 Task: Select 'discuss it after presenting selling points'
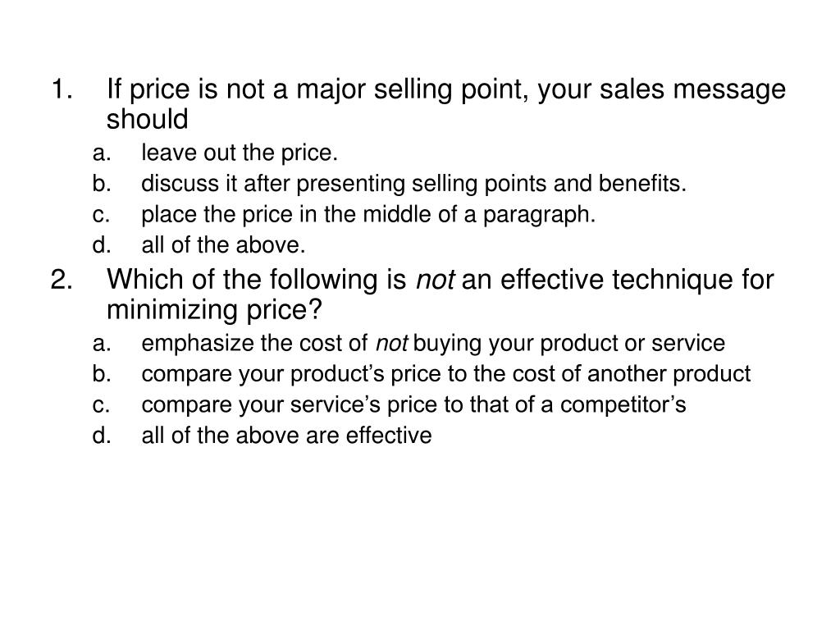(x=413, y=184)
